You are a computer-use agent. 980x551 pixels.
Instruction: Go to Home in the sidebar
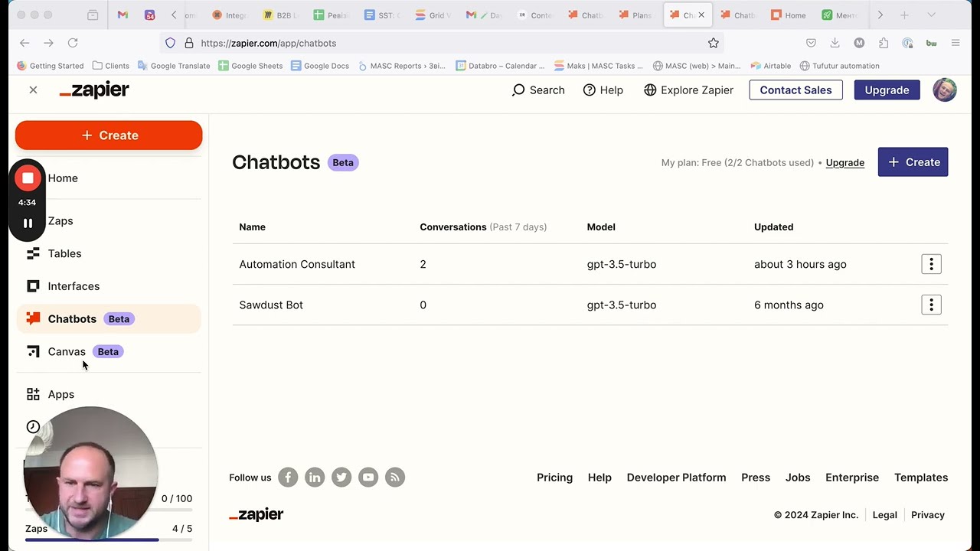[63, 178]
